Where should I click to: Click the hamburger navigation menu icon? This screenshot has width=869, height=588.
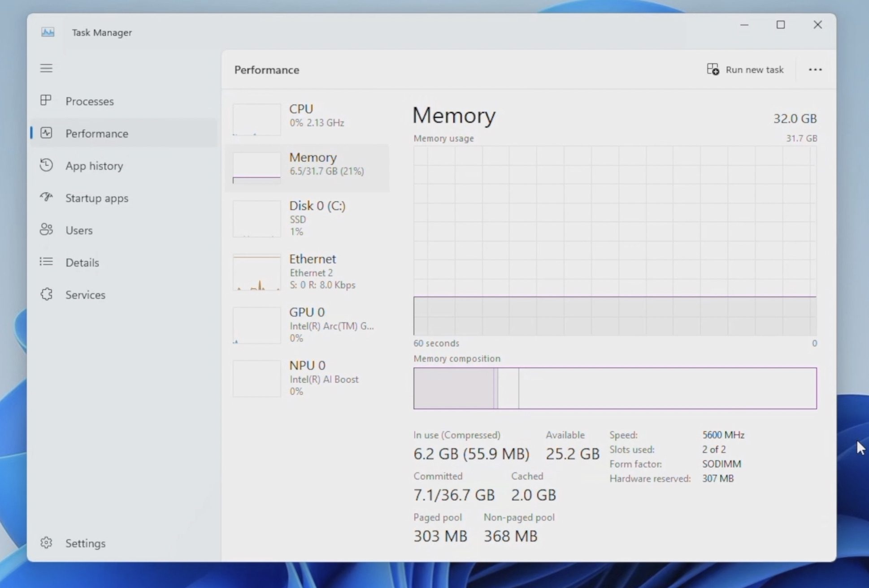46,68
